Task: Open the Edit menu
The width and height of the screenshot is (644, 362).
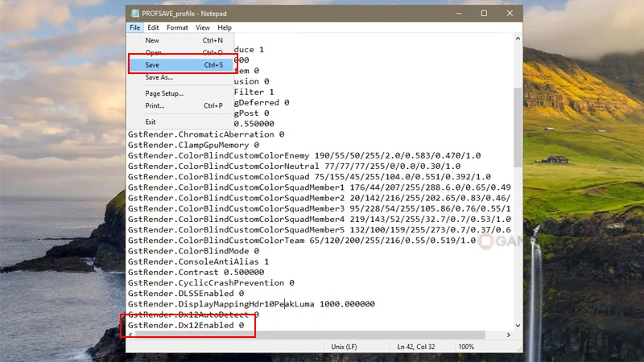Action: tap(153, 27)
